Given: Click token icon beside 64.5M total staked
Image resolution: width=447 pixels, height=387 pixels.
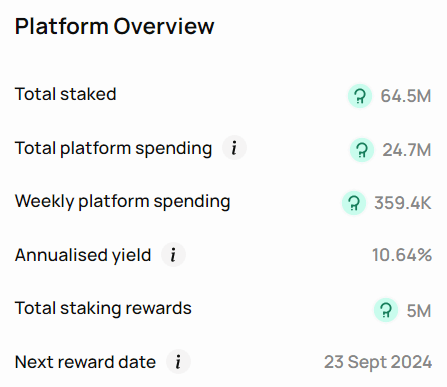Looking at the screenshot, I should tap(360, 96).
